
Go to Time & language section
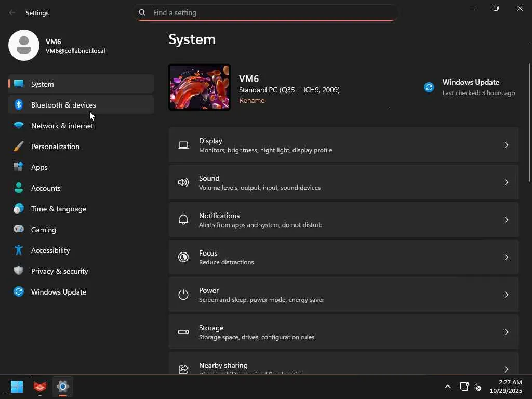click(x=59, y=209)
